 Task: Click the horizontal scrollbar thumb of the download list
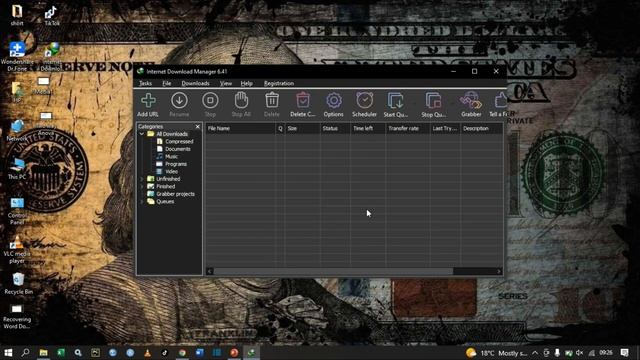click(333, 271)
